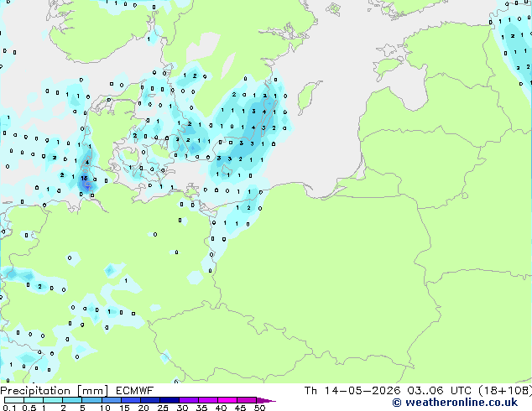The width and height of the screenshot is (532, 411).
Task: Click the '0.1' legend scale label
Action: click(9, 408)
